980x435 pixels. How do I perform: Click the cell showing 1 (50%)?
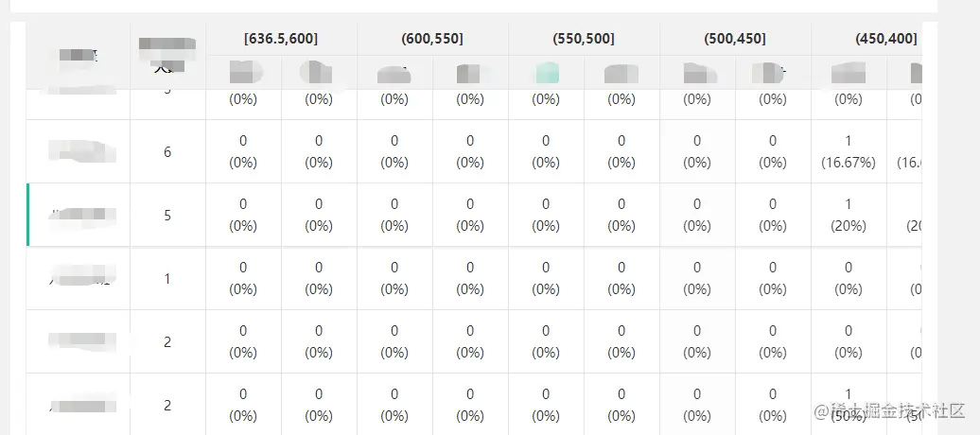click(x=849, y=404)
